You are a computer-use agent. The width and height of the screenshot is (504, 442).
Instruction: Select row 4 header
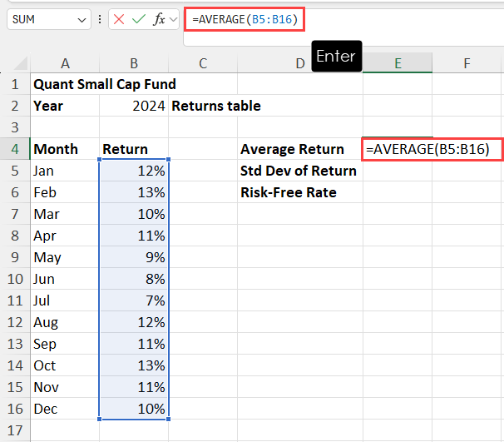click(x=15, y=149)
